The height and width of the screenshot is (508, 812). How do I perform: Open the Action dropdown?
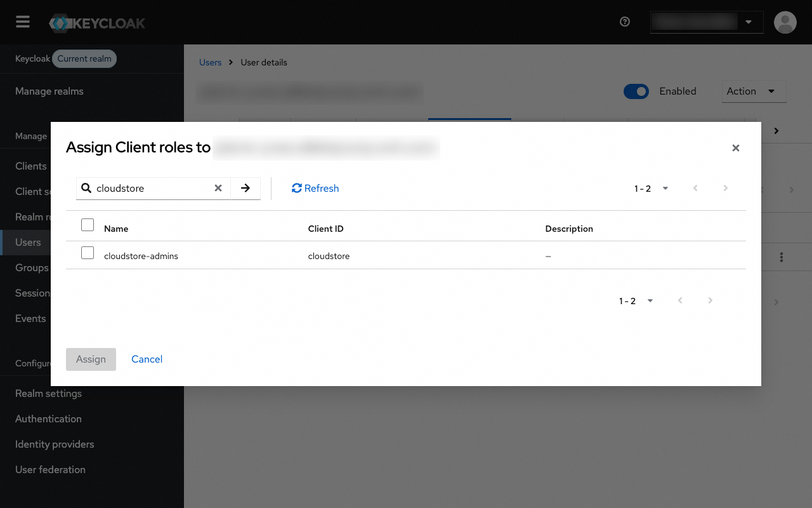pyautogui.click(x=754, y=91)
